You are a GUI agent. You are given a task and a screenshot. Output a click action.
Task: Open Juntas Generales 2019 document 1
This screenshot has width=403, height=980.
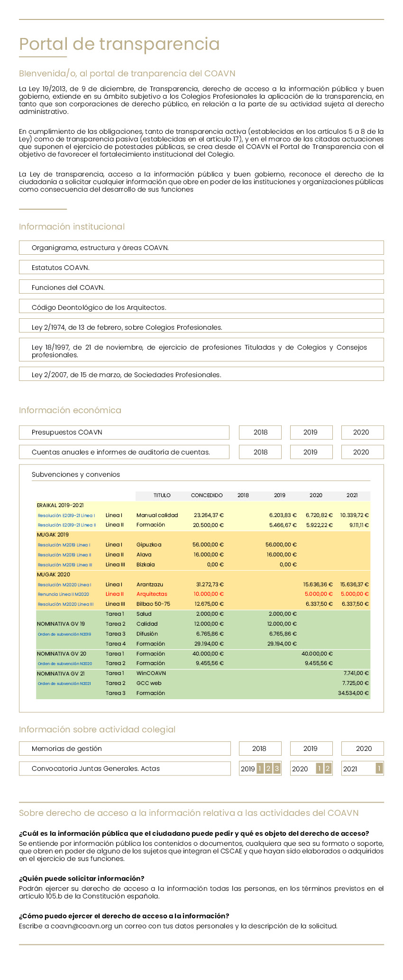pos(260,768)
